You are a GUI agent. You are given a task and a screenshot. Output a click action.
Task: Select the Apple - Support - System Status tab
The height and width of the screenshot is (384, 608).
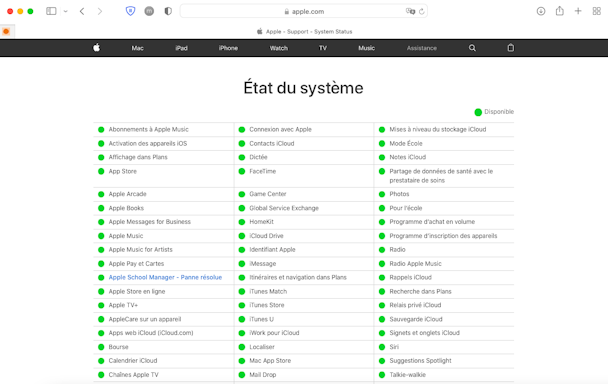[304, 31]
